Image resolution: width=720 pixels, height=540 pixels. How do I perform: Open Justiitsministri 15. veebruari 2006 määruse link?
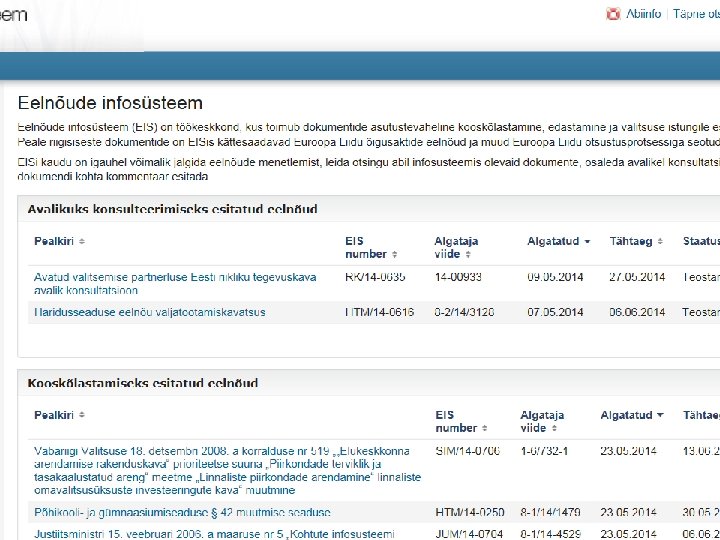click(x=214, y=534)
